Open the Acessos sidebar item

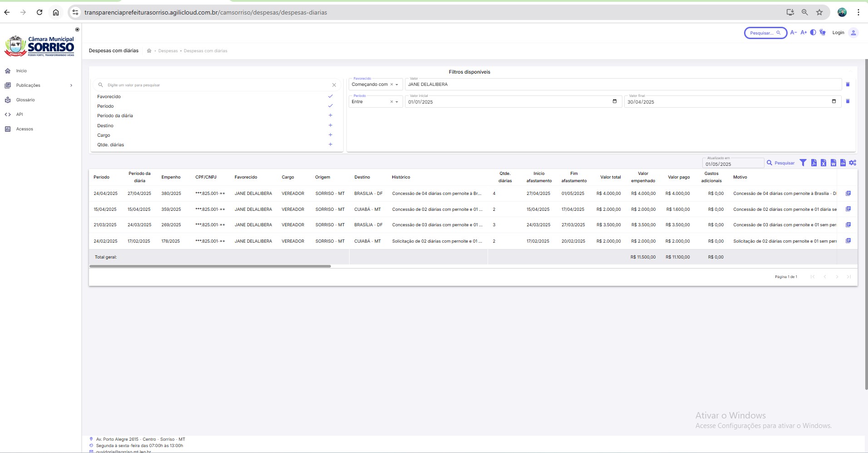[25, 129]
